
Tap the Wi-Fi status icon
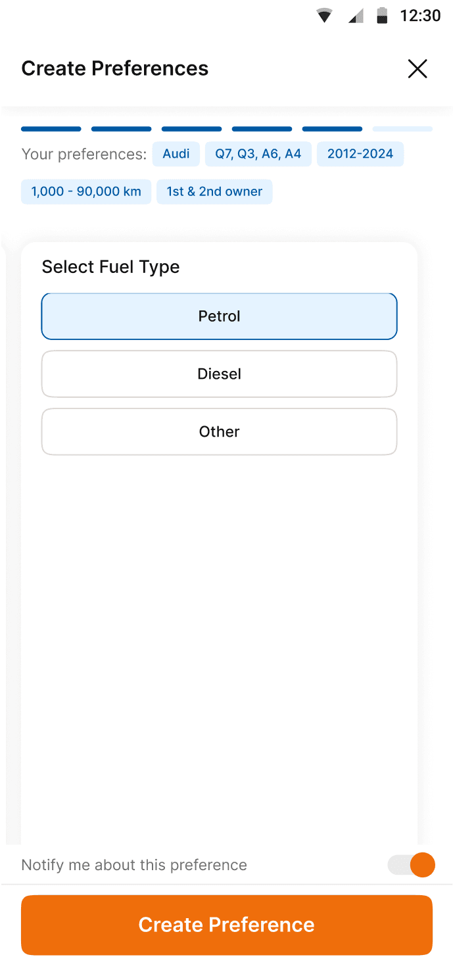(324, 16)
